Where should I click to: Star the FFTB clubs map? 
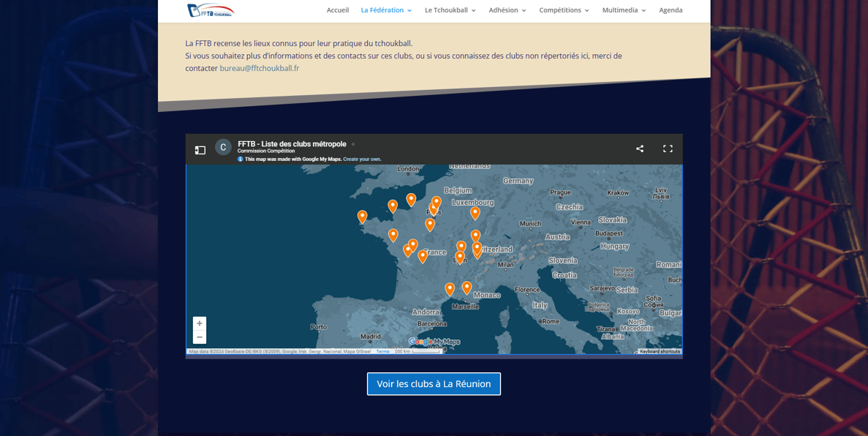pos(353,144)
